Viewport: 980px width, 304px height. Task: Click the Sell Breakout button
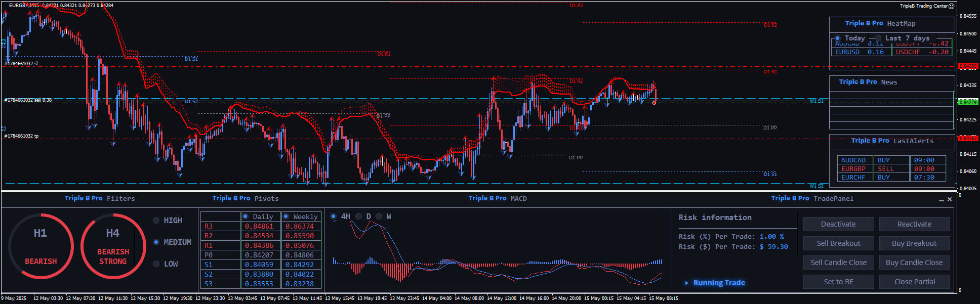pyautogui.click(x=838, y=243)
